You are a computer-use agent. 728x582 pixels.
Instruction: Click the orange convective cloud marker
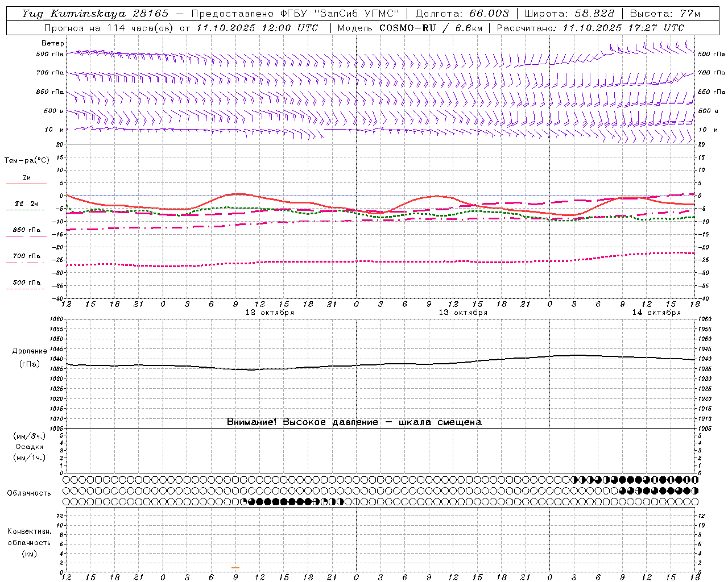click(235, 568)
